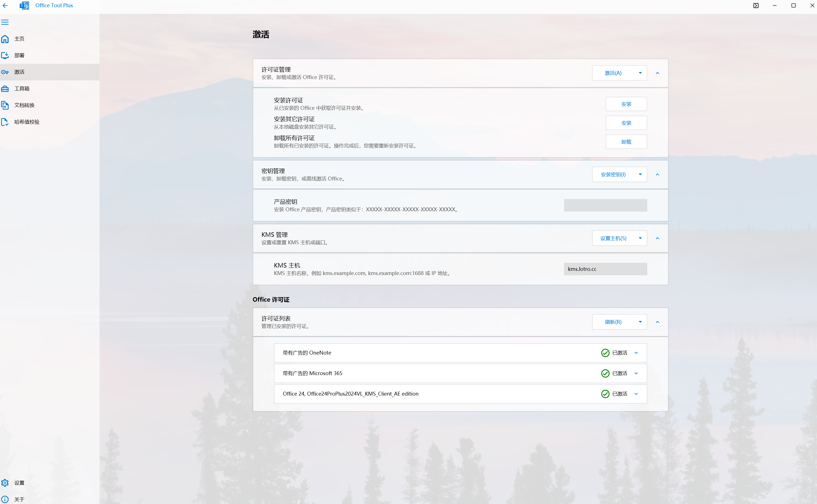
Task: Click the 哈希值校验 hash check icon
Action: 5,122
